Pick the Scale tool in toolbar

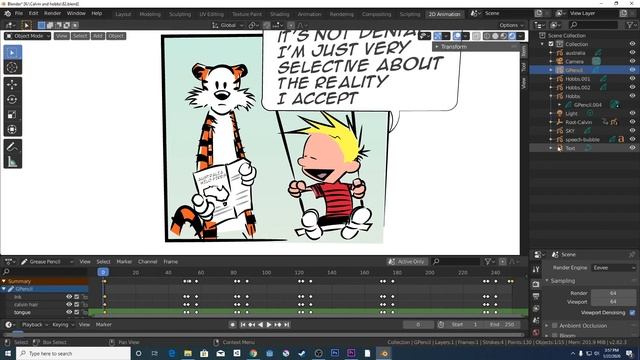(x=12, y=114)
